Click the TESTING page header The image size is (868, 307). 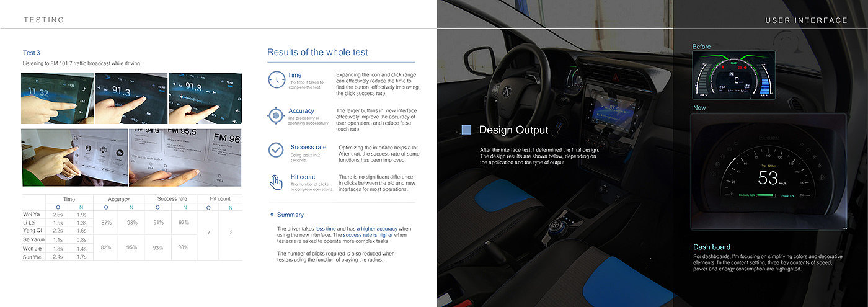coord(44,20)
